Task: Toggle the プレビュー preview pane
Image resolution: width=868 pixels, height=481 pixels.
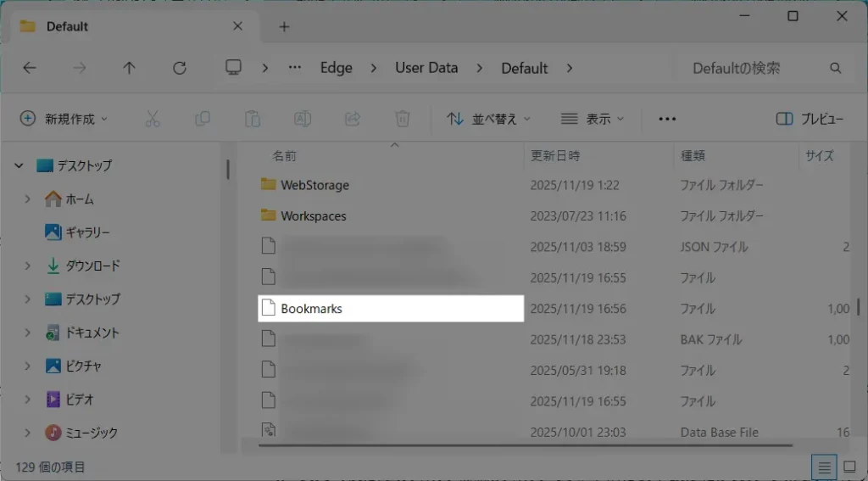Action: (x=810, y=119)
